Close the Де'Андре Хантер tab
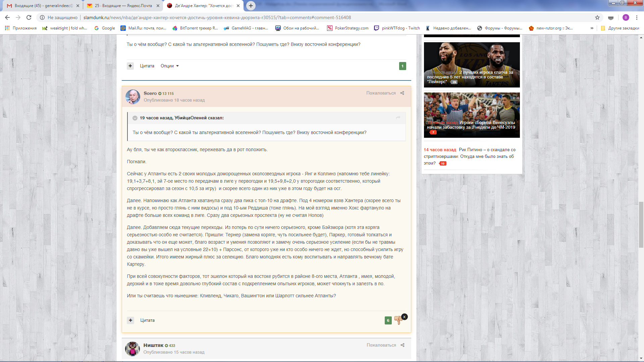Screen dimensions: 644x362 click(238, 6)
